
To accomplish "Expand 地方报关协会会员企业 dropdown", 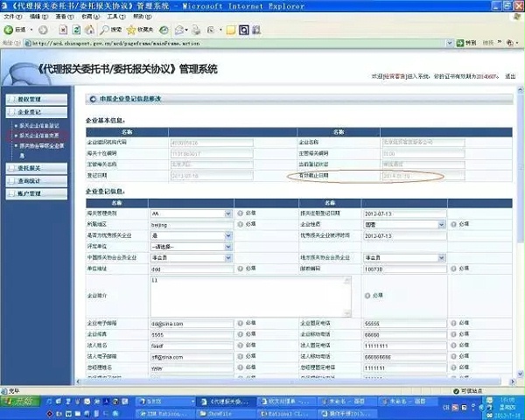I will [x=441, y=258].
